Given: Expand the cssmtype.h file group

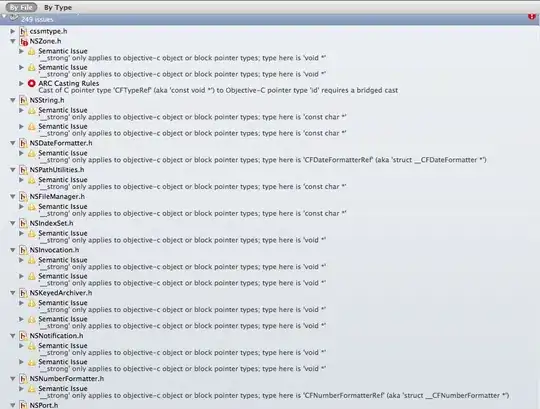Looking at the screenshot, I should coord(13,31).
